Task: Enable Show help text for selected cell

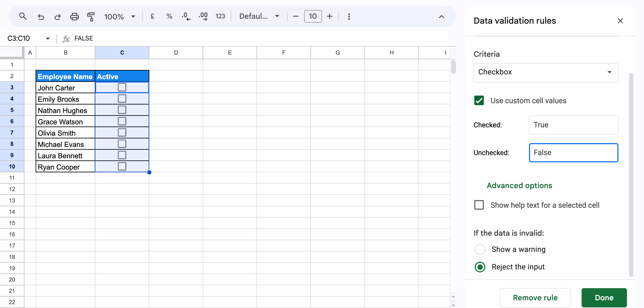Action: coord(479,205)
